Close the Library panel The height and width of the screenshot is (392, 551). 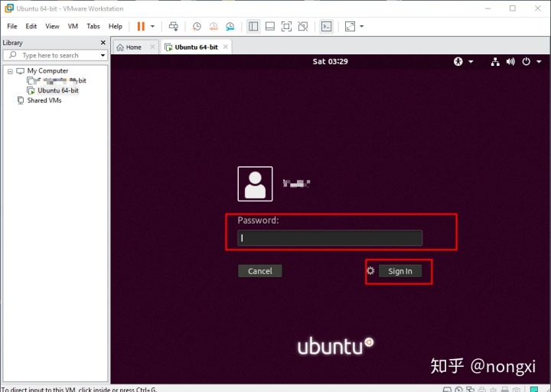(103, 43)
